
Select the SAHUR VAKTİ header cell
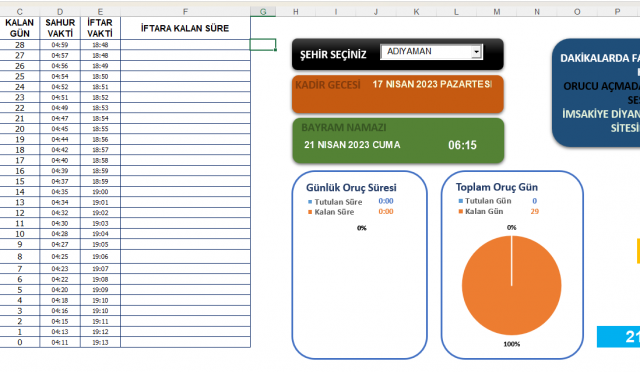tap(60, 28)
